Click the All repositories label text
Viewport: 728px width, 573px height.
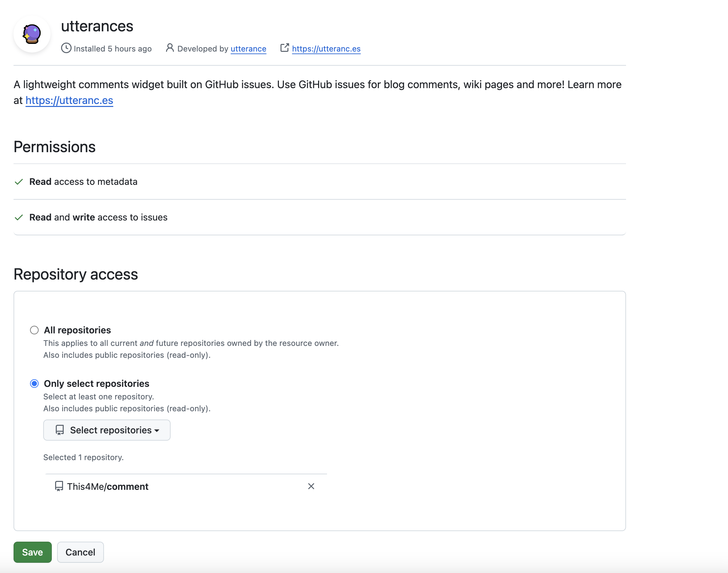[x=78, y=330]
